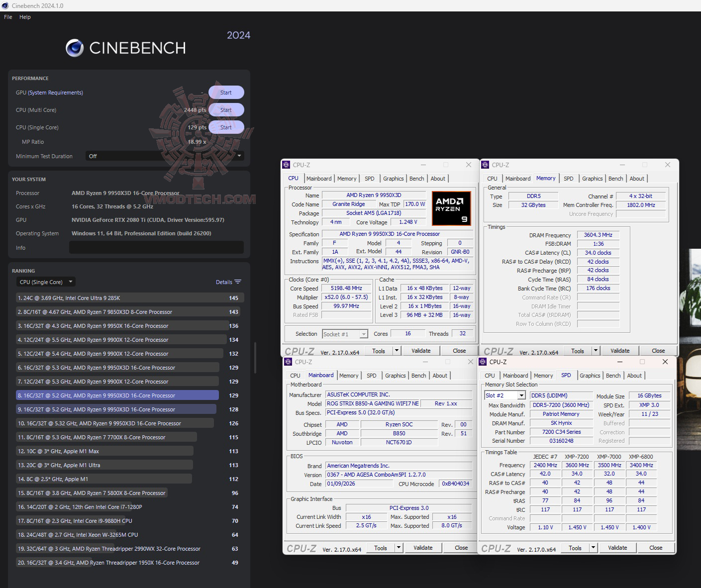Click the CPU-Z icon in CPU window title
The height and width of the screenshot is (588, 701).
click(x=286, y=165)
